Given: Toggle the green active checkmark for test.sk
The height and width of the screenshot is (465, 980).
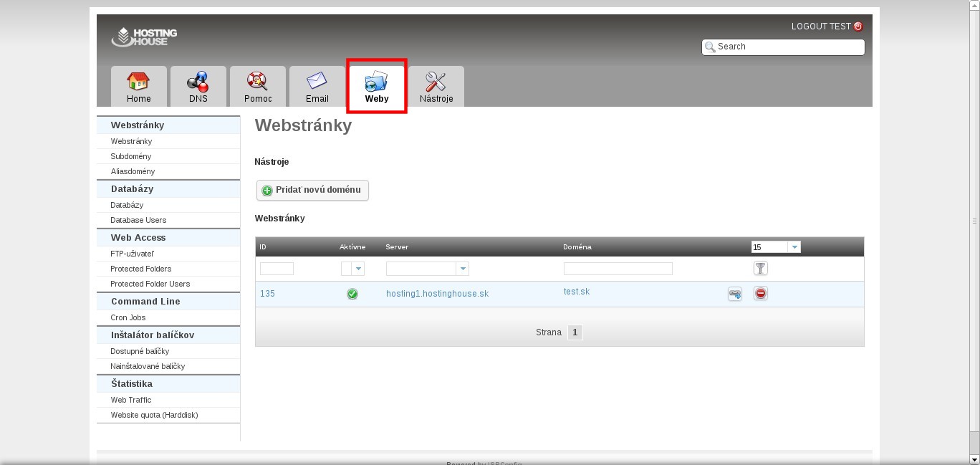Looking at the screenshot, I should pyautogui.click(x=352, y=294).
